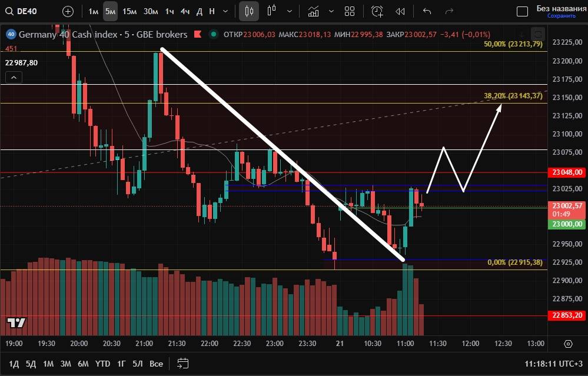Click the layout setup square icon

[522, 11]
